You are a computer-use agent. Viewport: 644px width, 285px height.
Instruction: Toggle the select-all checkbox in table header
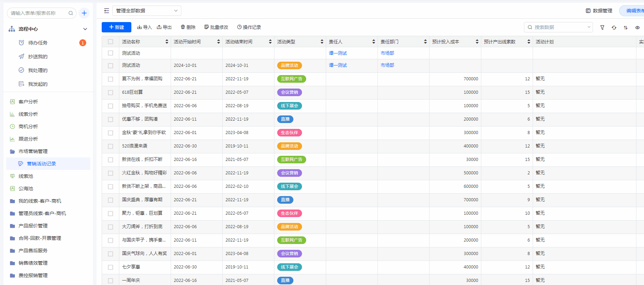point(110,42)
